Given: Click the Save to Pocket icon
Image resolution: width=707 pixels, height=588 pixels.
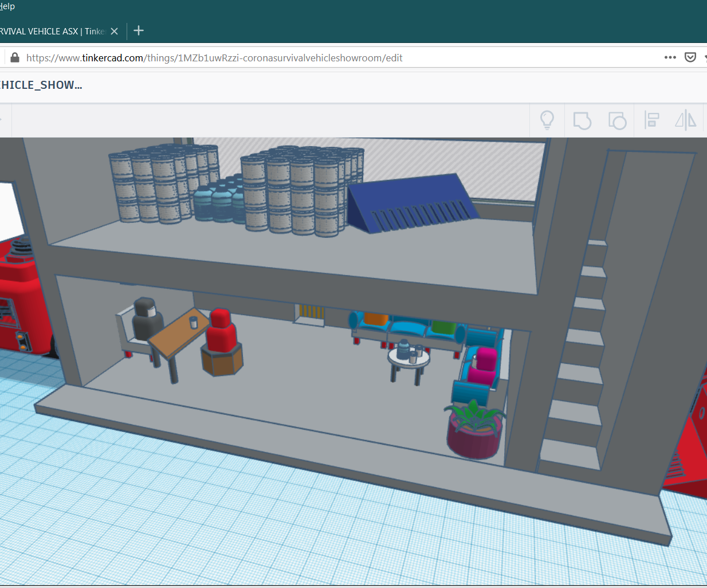Looking at the screenshot, I should click(690, 57).
